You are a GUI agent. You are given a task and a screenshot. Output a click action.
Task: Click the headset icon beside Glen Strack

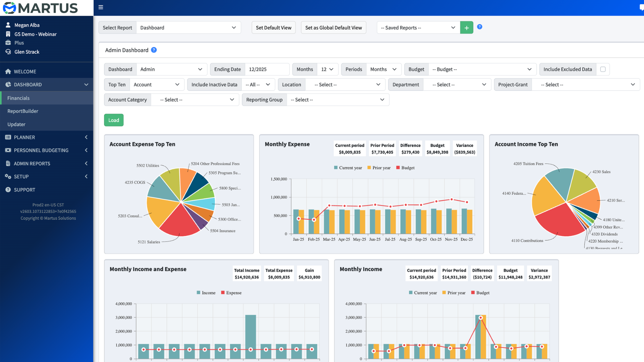(x=8, y=52)
